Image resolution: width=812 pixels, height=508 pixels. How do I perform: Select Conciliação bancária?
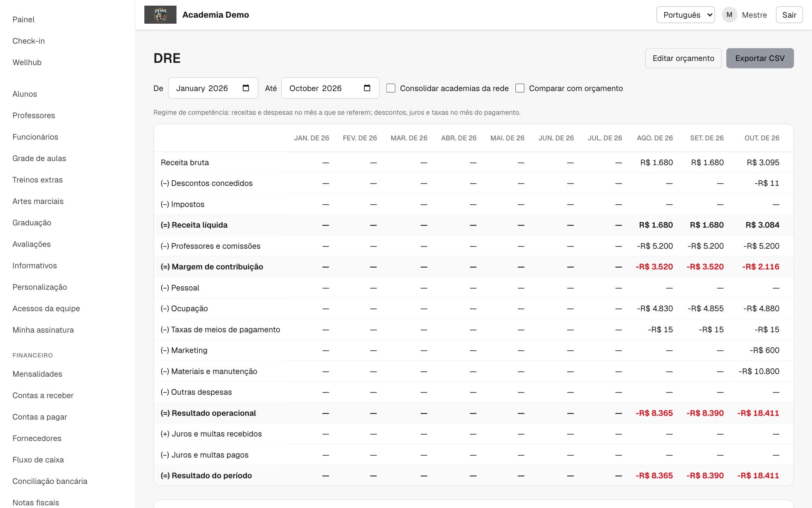click(50, 481)
